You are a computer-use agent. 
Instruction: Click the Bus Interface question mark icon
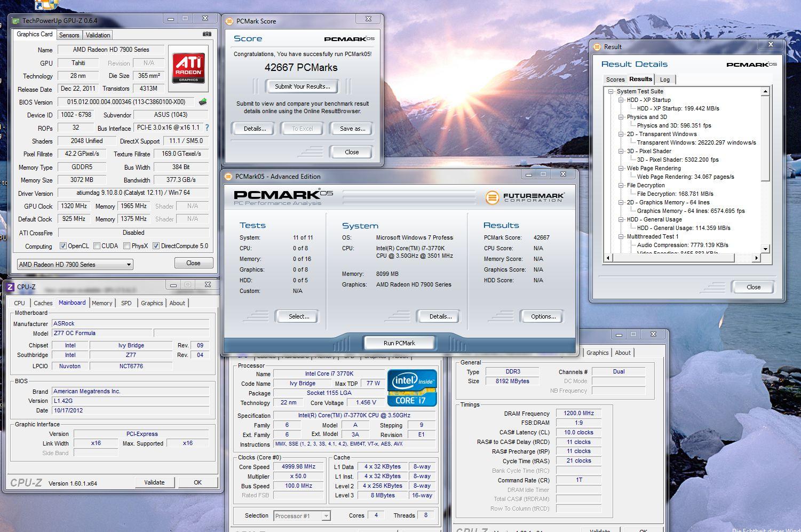(x=207, y=128)
